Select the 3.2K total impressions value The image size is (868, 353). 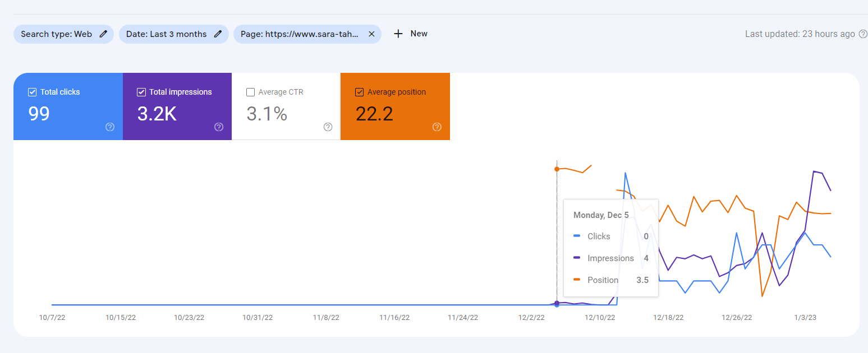coord(157,114)
